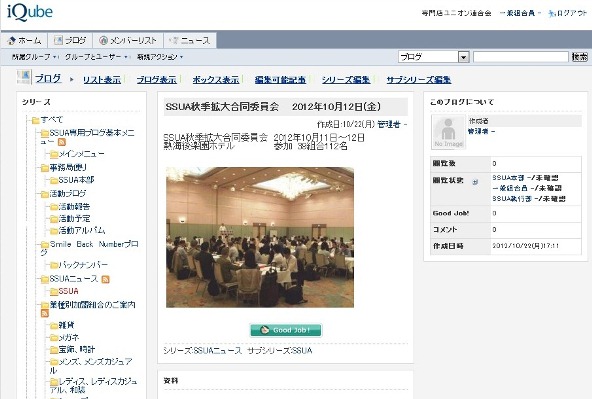Click the home icon in ホーム tab
Image resolution: width=592 pixels, height=399 pixels.
(x=11, y=40)
